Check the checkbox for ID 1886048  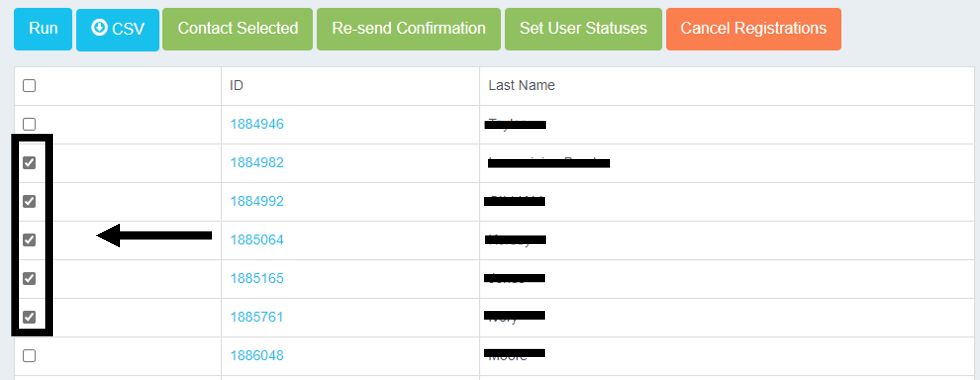coord(29,356)
